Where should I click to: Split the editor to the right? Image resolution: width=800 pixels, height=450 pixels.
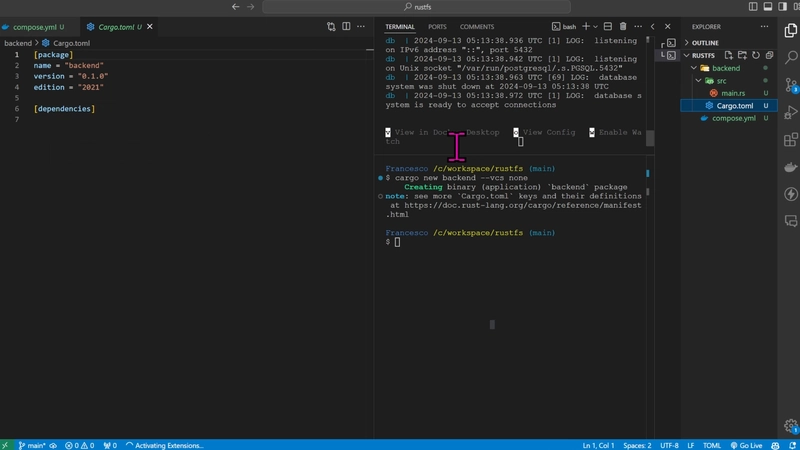coord(346,27)
